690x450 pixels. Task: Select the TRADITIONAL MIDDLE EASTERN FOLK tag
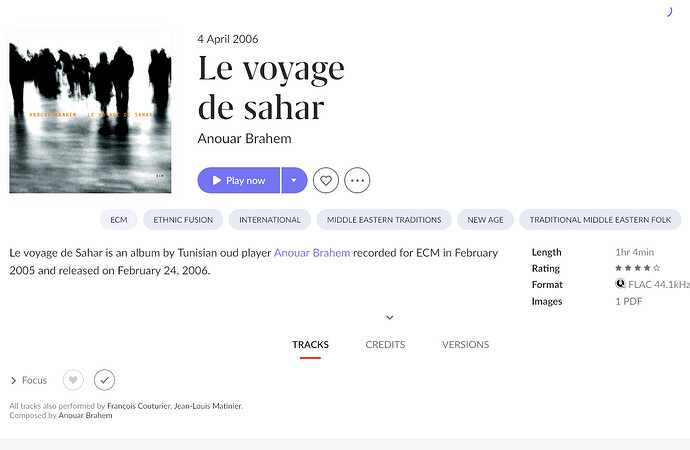[x=600, y=220]
